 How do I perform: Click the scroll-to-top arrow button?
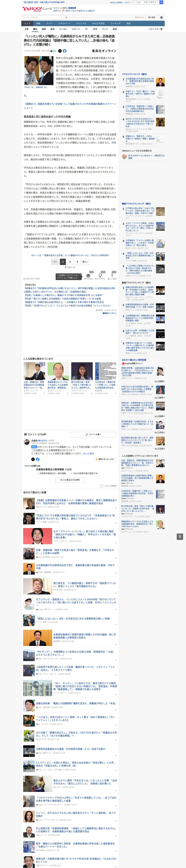pos(180,536)
